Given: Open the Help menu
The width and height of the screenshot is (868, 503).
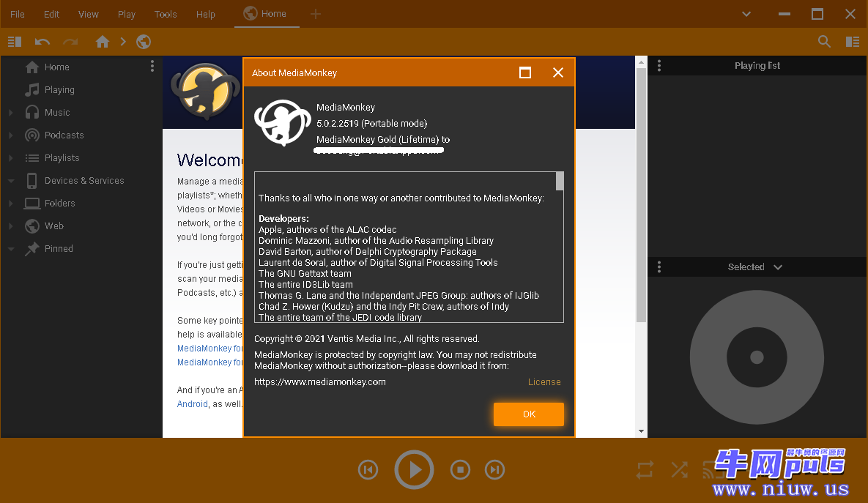Looking at the screenshot, I should 205,15.
